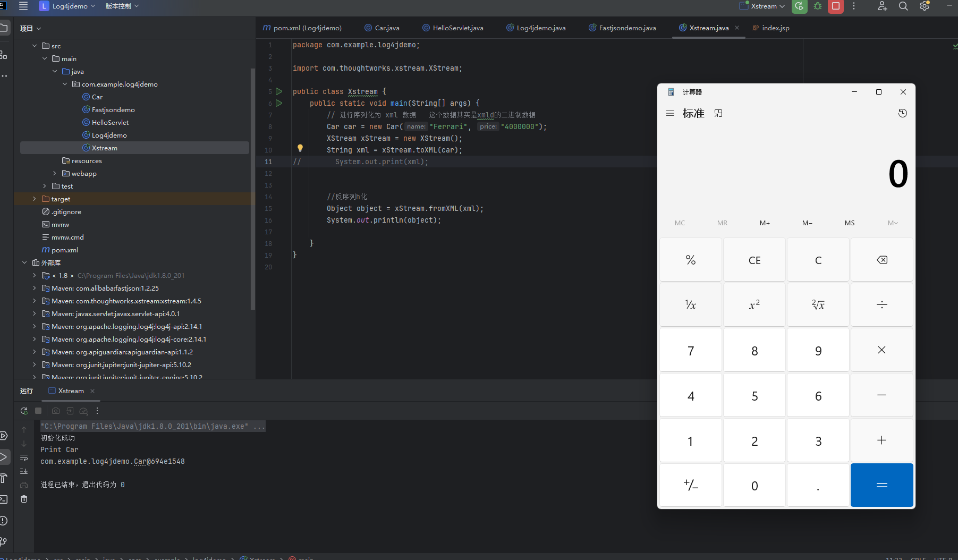Open IDE settings gear
The width and height of the screenshot is (958, 560).
[925, 6]
